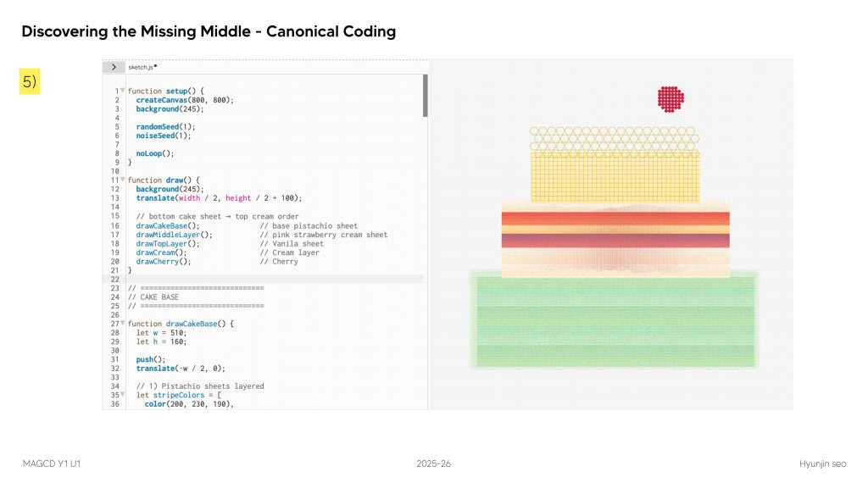Click the noLoop() statement in setup
The height and width of the screenshot is (488, 868).
[154, 153]
